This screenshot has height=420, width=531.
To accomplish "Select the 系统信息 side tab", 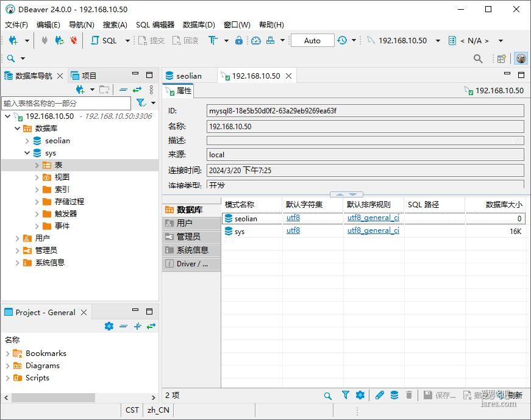I will pos(191,251).
